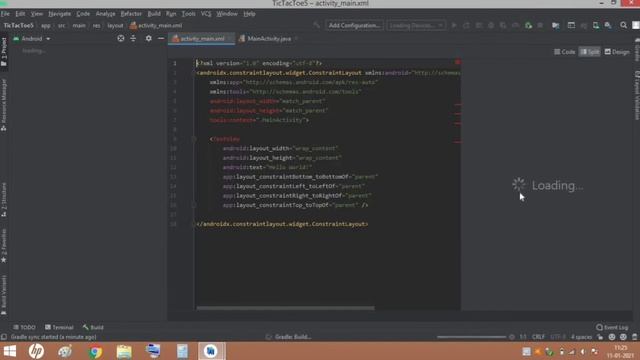Viewport: 640px width, 360px height.
Task: Open the Refactor menu
Action: 131,13
